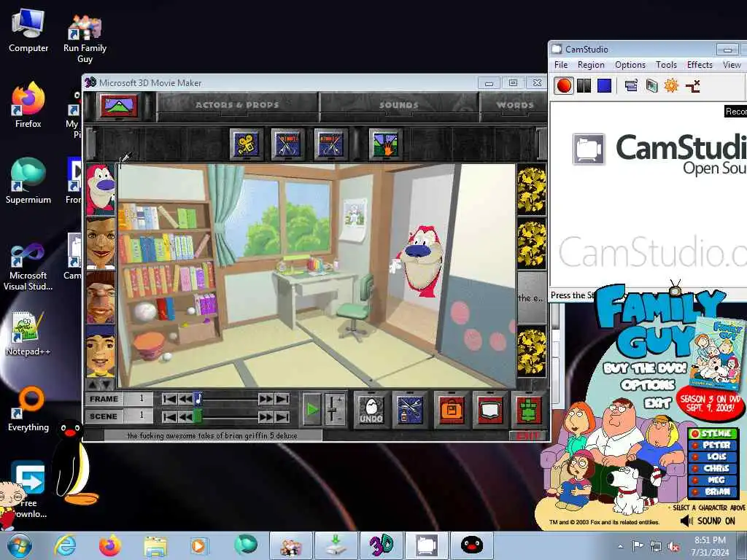Click the Scene number field
This screenshot has height=560, width=747.
coord(138,416)
